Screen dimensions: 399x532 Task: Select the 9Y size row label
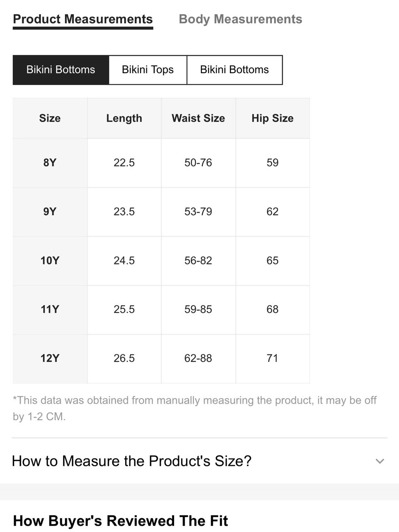click(50, 212)
